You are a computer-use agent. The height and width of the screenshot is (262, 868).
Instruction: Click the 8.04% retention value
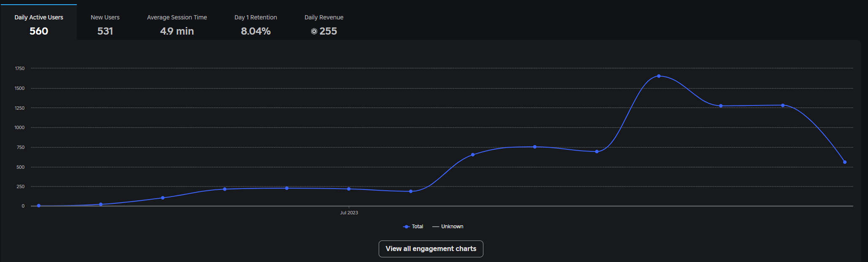pyautogui.click(x=256, y=31)
